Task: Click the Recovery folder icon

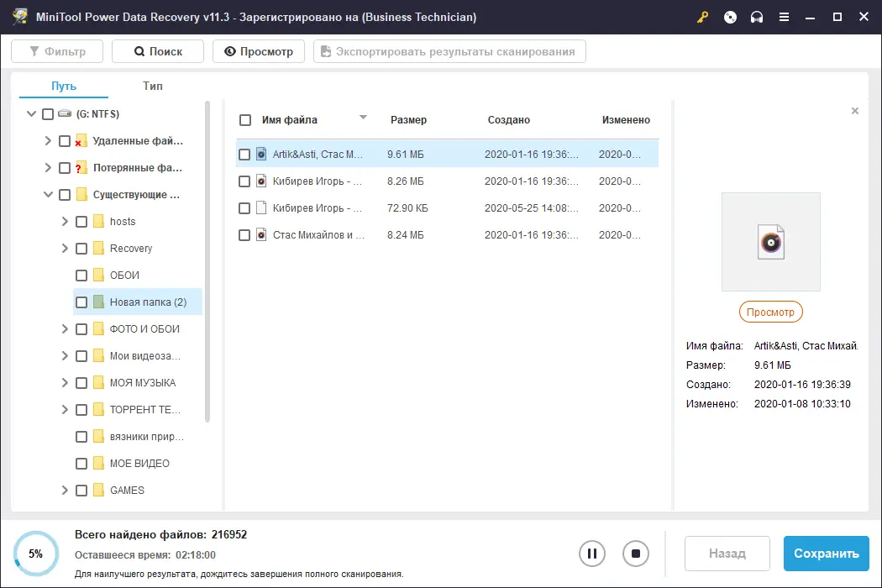Action: click(x=98, y=248)
